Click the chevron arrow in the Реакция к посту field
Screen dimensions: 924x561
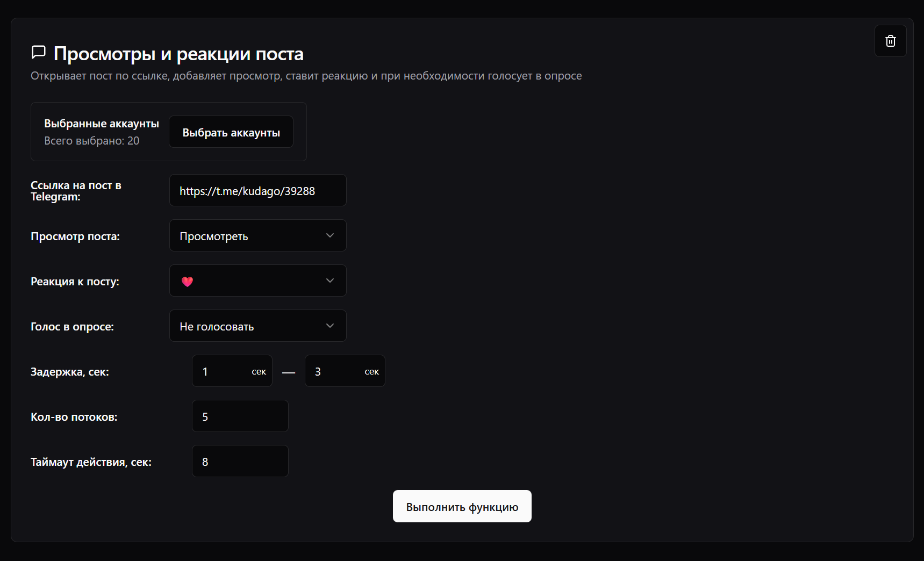(330, 280)
